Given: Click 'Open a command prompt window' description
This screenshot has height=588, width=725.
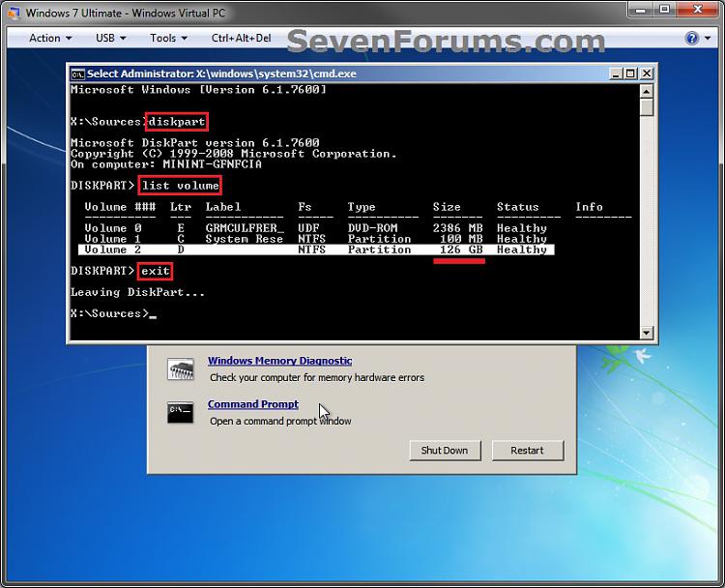Looking at the screenshot, I should coord(280,421).
